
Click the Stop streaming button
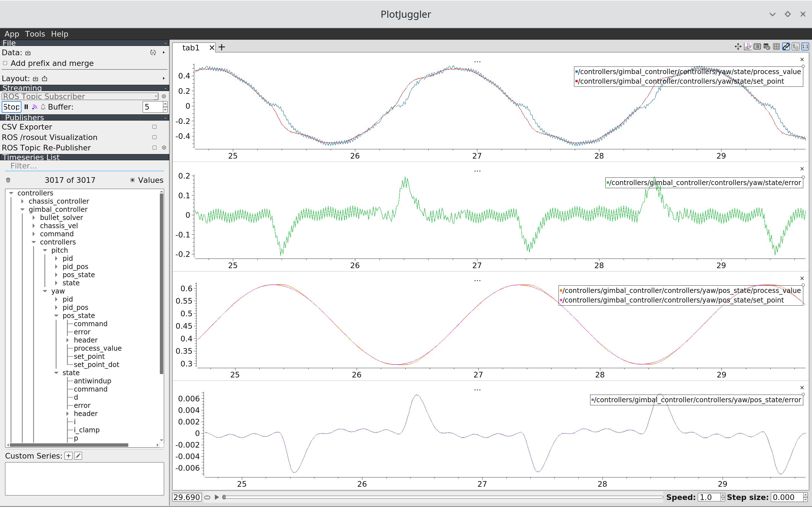[x=11, y=107]
